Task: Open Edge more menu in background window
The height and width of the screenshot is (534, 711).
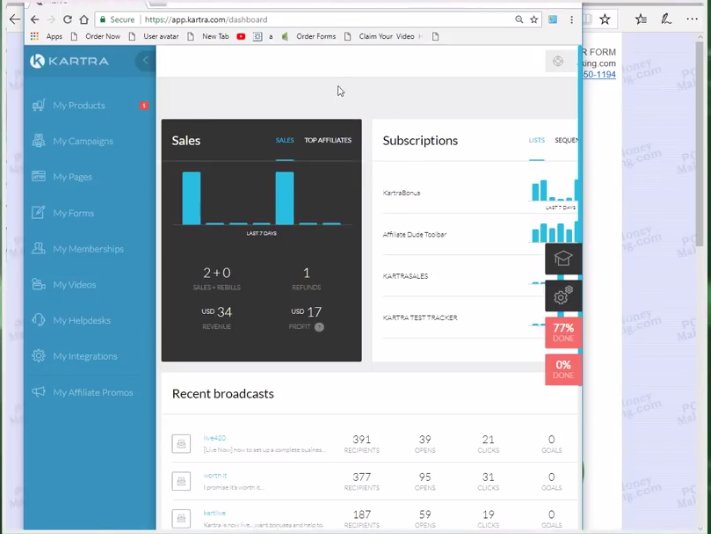Action: (692, 19)
